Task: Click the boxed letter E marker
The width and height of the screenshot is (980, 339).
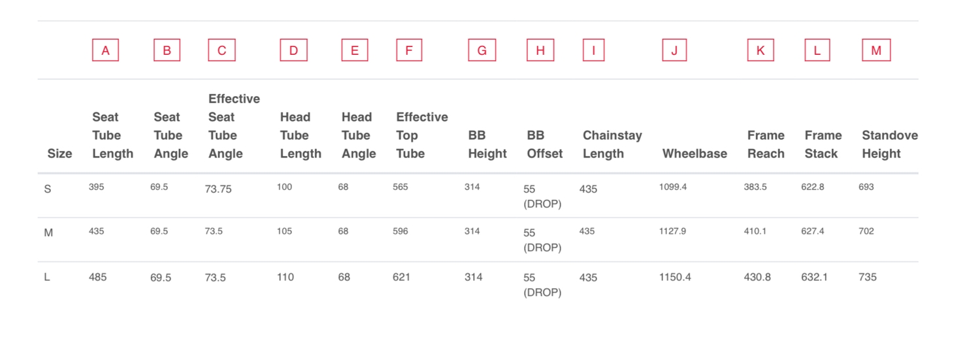Action: pyautogui.click(x=354, y=50)
